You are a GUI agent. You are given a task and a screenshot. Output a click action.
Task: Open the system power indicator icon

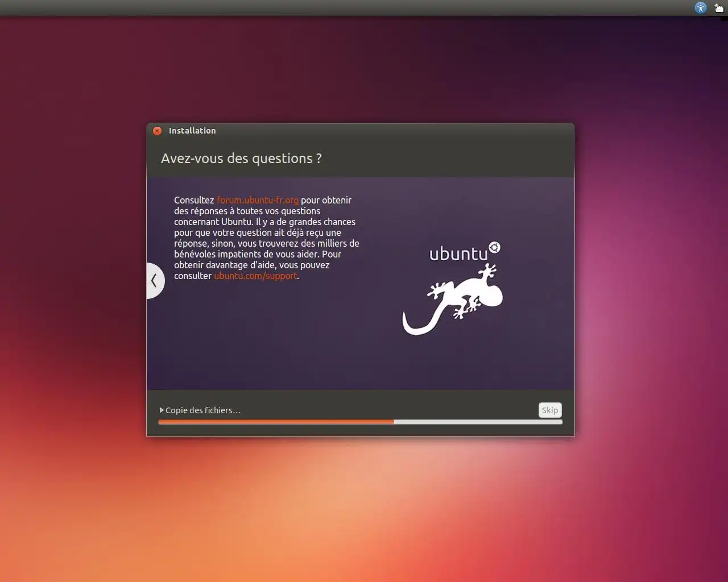click(x=719, y=8)
